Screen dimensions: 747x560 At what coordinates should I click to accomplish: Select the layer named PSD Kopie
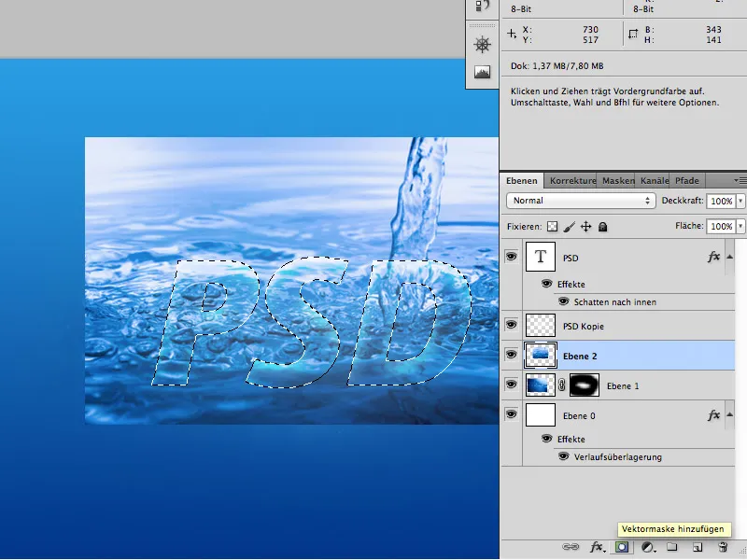click(x=583, y=326)
